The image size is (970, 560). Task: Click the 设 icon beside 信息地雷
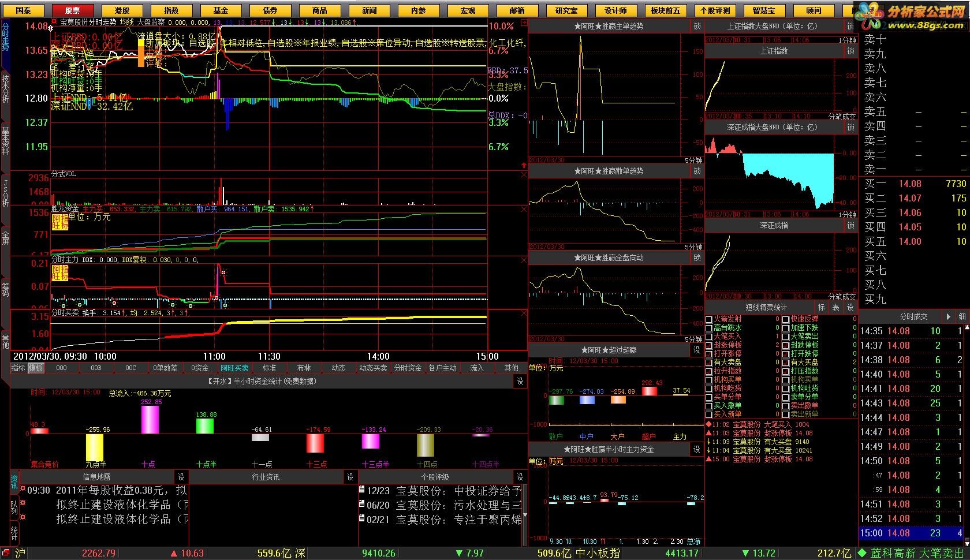click(x=181, y=477)
